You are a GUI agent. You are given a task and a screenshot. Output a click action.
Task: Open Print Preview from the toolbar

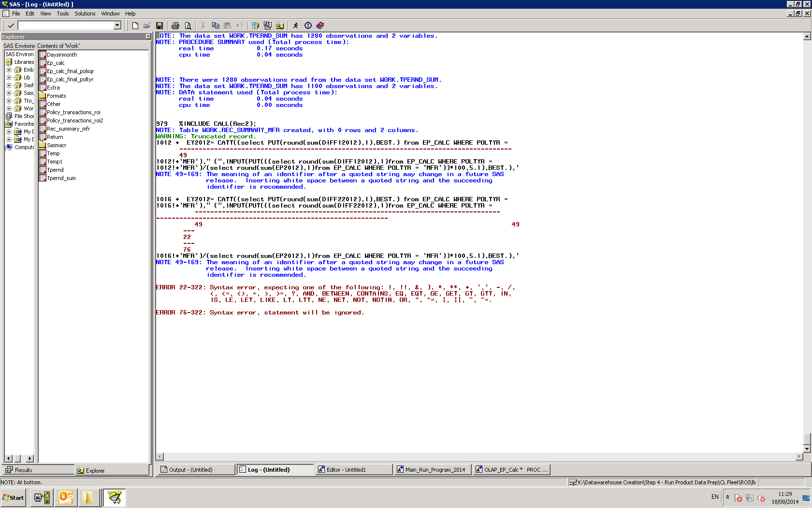tap(188, 26)
